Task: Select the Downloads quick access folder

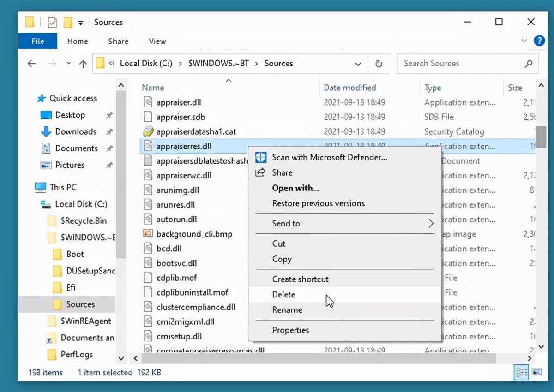Action: (x=75, y=131)
